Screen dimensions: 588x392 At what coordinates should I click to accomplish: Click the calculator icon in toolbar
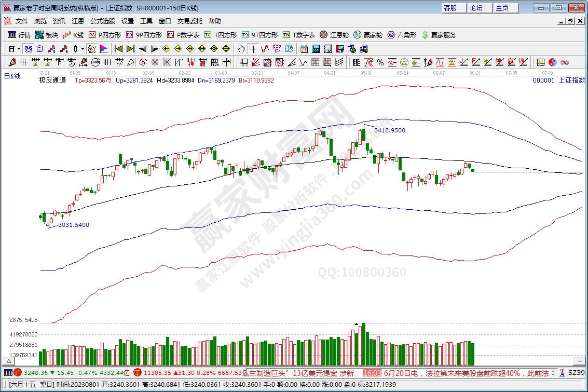(x=316, y=49)
